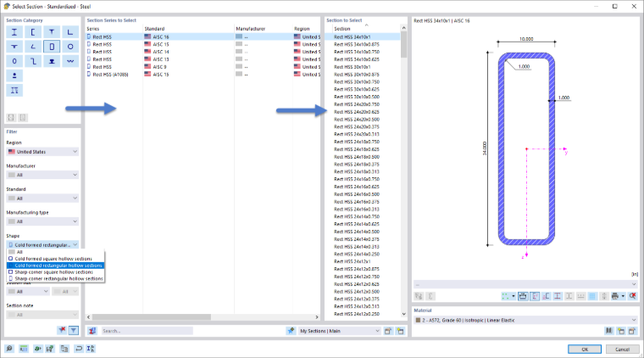Click the printer icon in the preview toolbar
This screenshot has height=358, width=644.
615,296
